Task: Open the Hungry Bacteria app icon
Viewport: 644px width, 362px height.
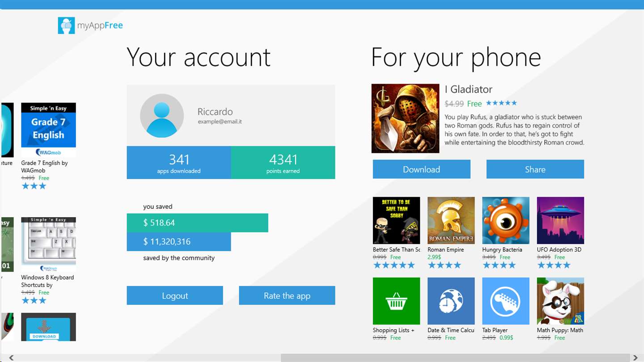Action: point(506,220)
